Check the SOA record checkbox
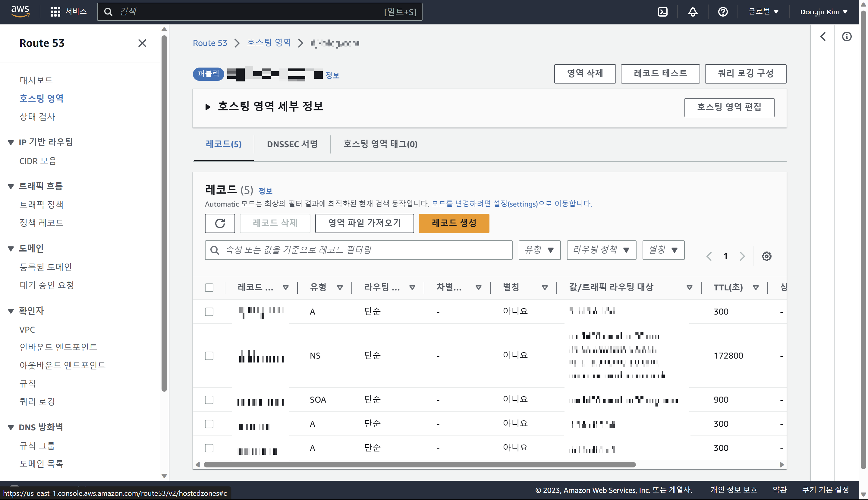 pos(209,400)
